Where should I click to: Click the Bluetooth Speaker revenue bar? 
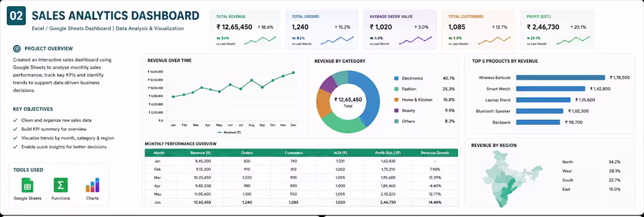tap(539, 111)
